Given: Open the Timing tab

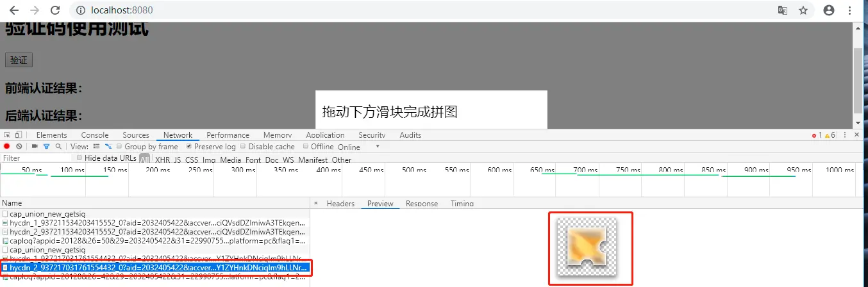Looking at the screenshot, I should pyautogui.click(x=462, y=204).
